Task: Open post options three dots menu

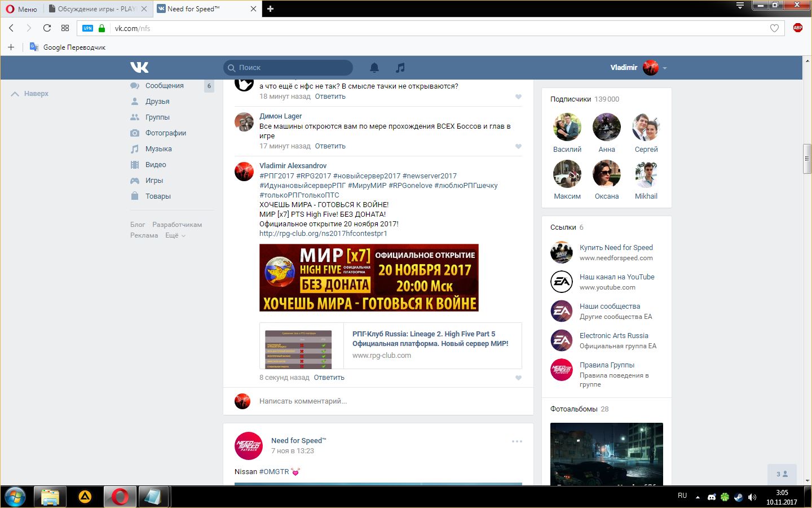Action: pos(517,441)
